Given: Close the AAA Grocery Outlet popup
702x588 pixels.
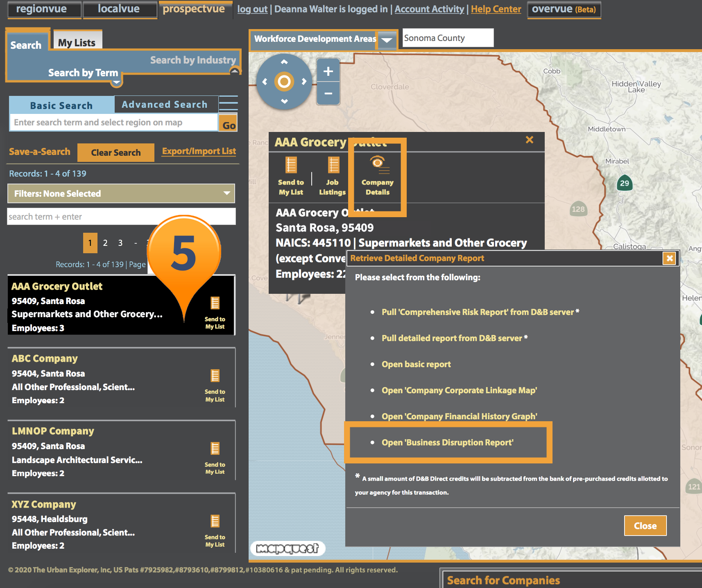Looking at the screenshot, I should pos(530,140).
